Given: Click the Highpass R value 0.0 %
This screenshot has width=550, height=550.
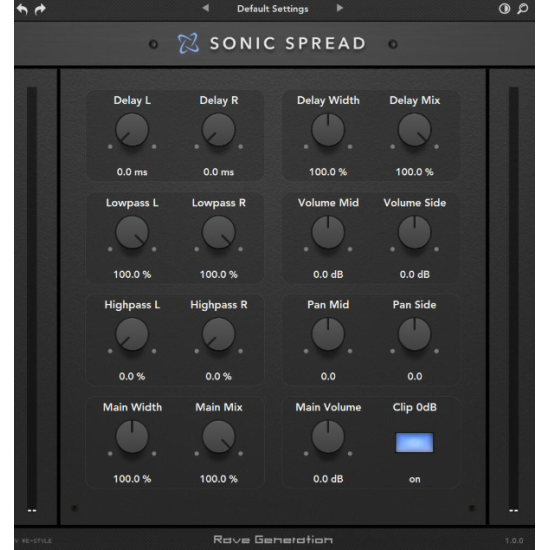Looking at the screenshot, I should [x=219, y=376].
